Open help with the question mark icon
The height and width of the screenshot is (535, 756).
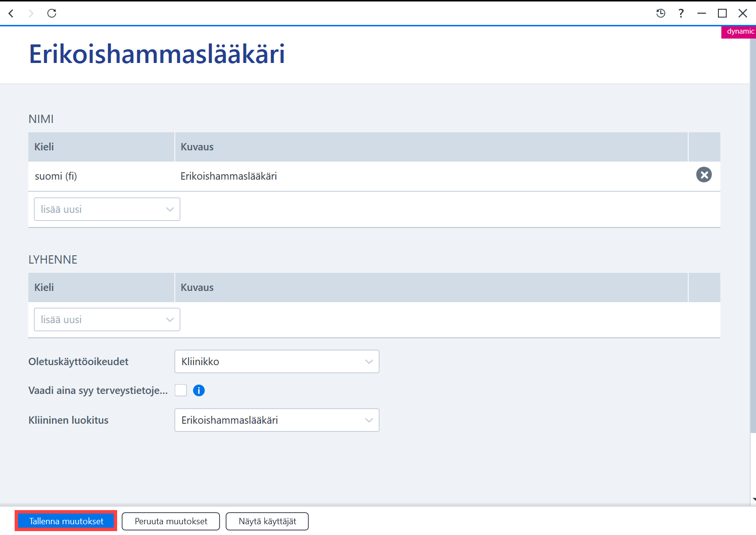[x=681, y=13]
